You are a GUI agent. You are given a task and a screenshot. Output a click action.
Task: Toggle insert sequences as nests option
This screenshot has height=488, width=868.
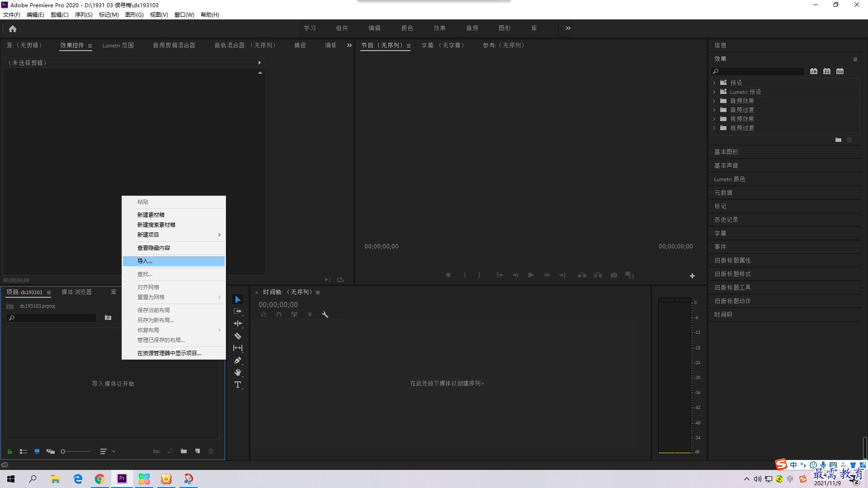[x=264, y=314]
